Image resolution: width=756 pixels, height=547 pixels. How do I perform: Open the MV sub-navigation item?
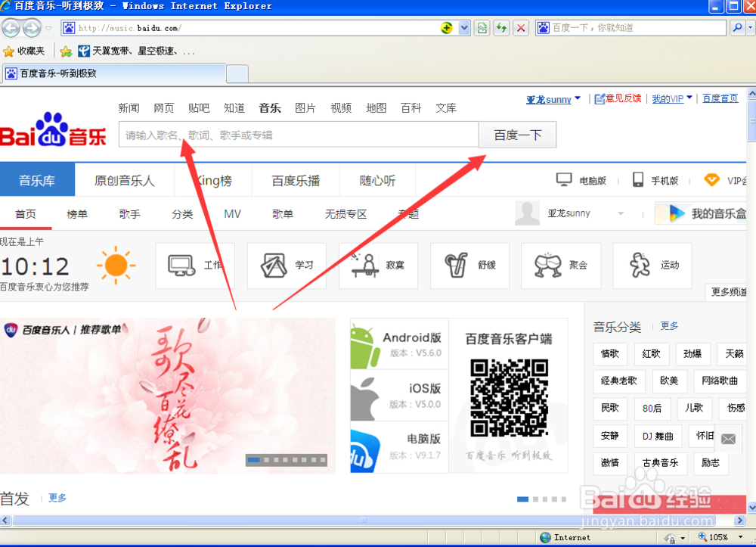232,213
